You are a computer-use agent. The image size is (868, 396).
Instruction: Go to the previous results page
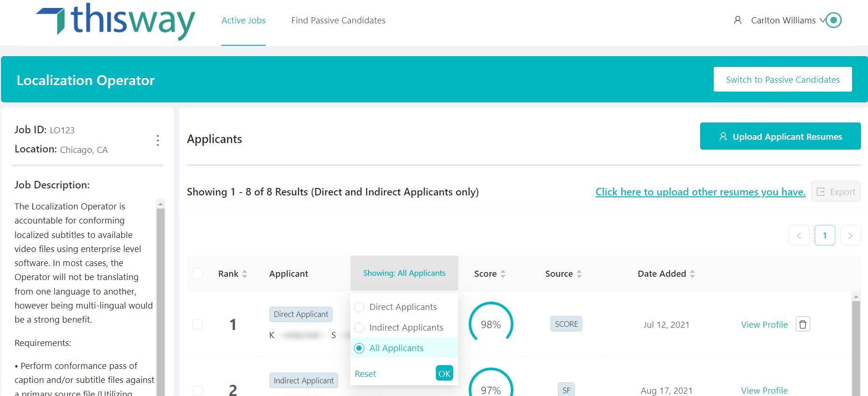coord(799,235)
